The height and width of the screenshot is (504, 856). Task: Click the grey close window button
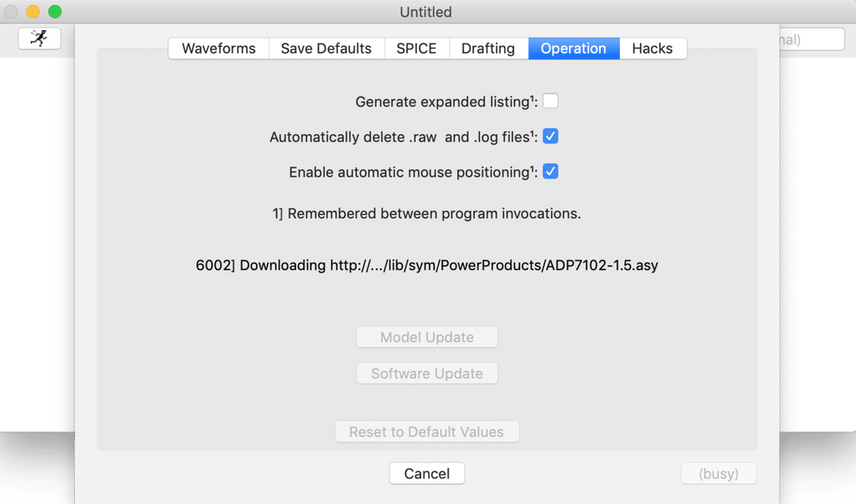pos(11,12)
